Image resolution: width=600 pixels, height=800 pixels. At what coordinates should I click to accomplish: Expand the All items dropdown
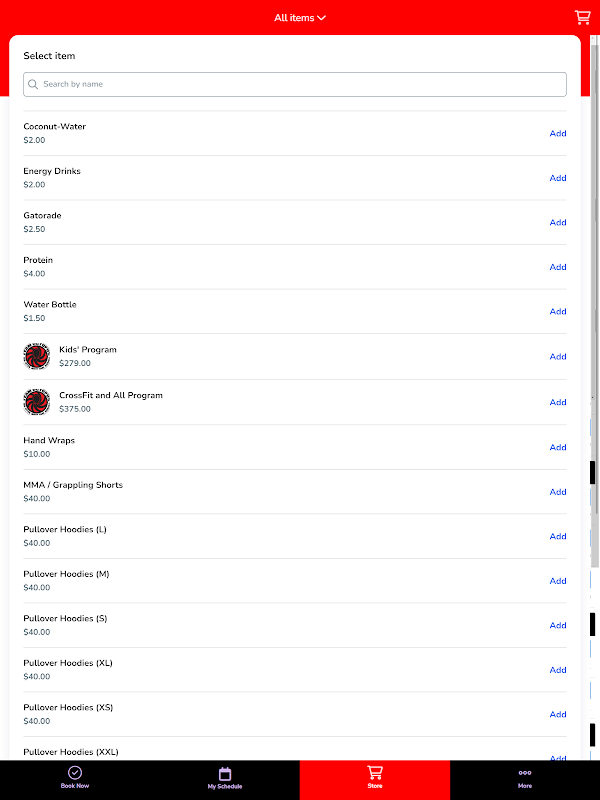click(300, 18)
